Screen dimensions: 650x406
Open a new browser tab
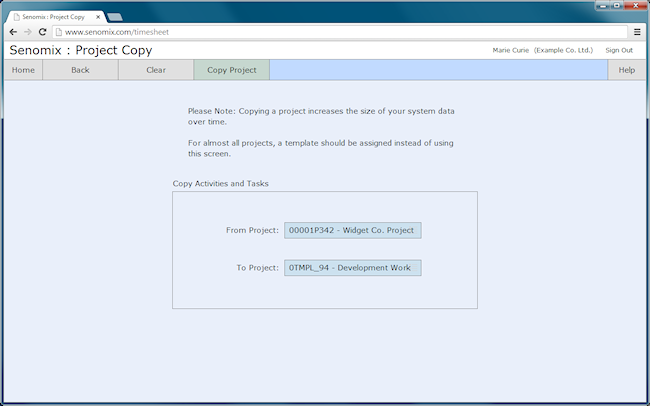coord(114,17)
